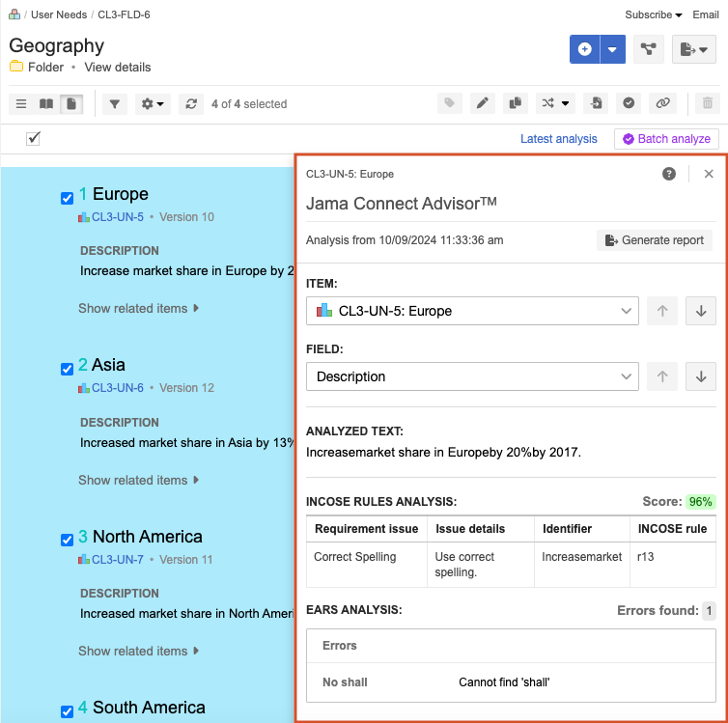
Task: Click previous item up arrow beside ITEM
Action: [x=662, y=311]
